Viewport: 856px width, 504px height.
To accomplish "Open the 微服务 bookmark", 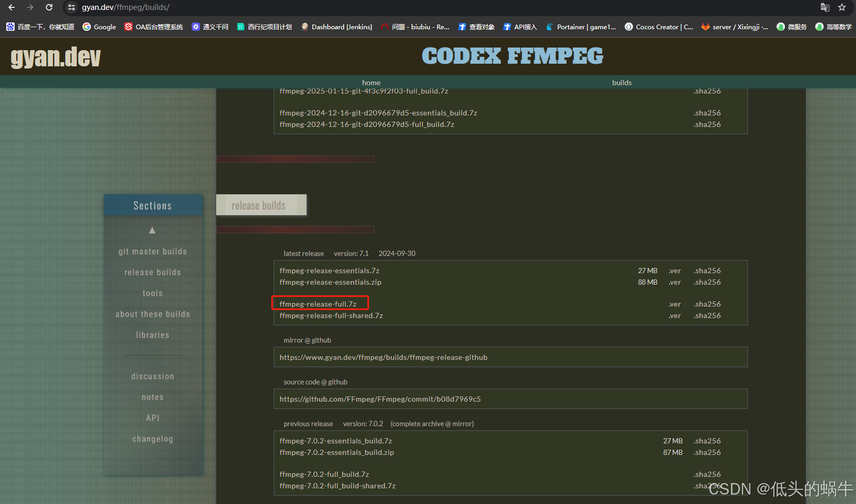I will pos(792,27).
